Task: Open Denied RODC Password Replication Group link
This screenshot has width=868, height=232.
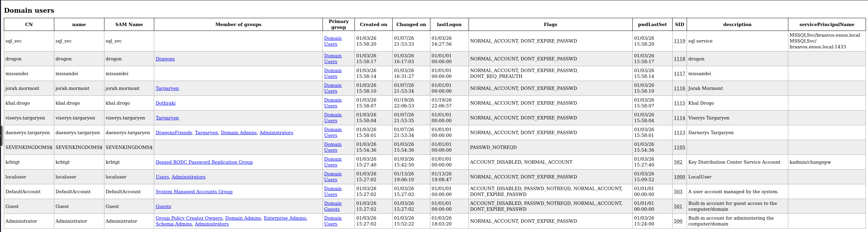Action: pyautogui.click(x=204, y=162)
